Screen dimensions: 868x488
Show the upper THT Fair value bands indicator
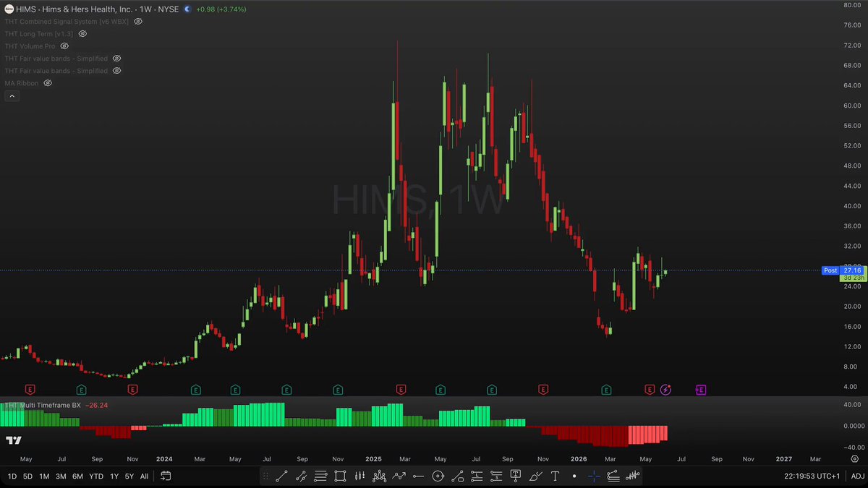point(116,59)
